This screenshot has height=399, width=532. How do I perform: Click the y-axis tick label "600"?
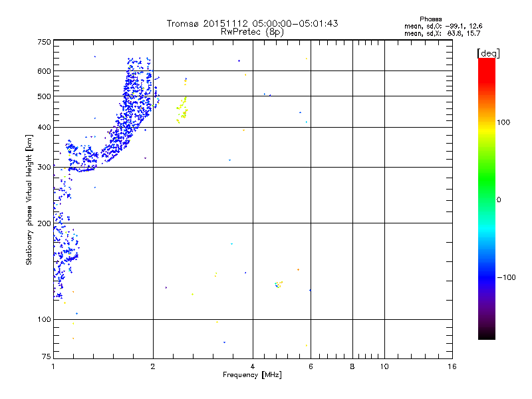[45, 71]
